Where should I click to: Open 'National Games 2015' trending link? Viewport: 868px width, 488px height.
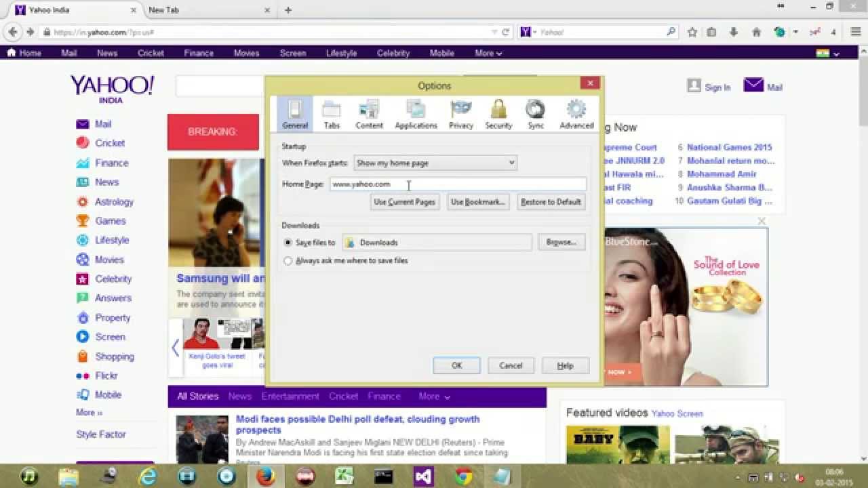coord(730,147)
